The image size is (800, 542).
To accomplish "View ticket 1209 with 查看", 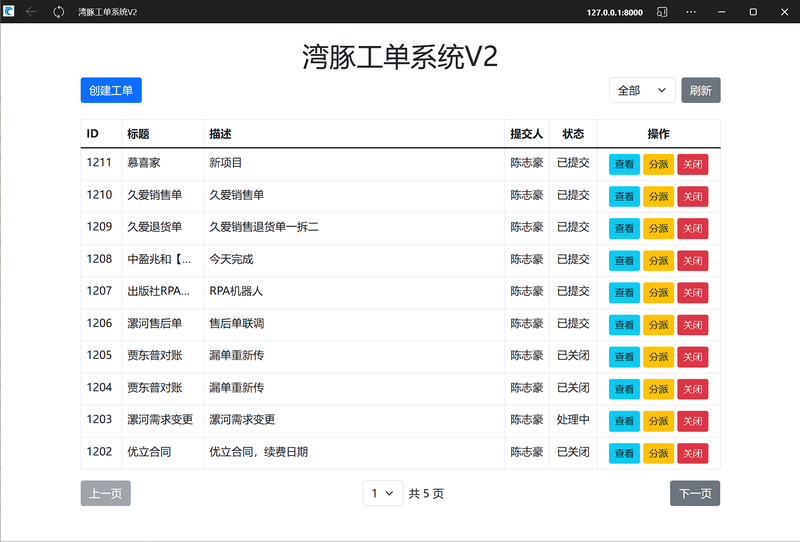I will coord(624,229).
